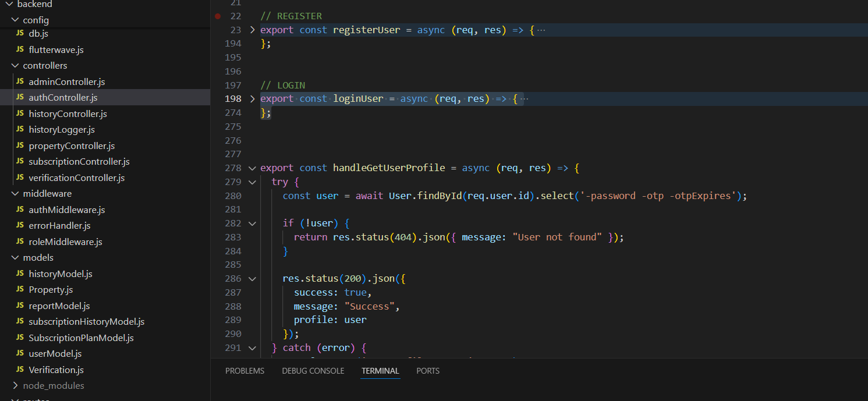Click the JS icon beside authMiddleware.js
The height and width of the screenshot is (401, 868).
coord(20,210)
